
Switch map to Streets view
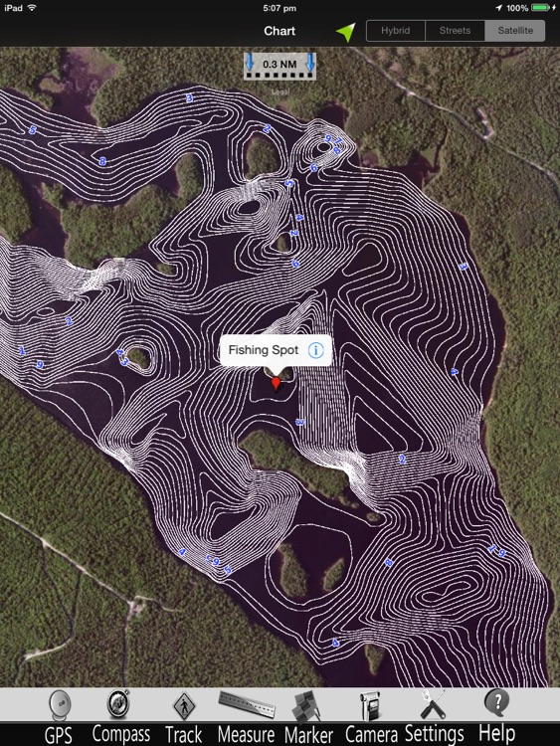click(x=455, y=31)
